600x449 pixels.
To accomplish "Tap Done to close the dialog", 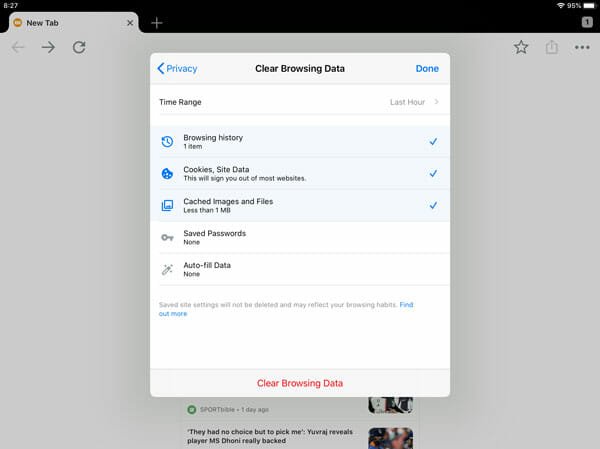I will (426, 69).
